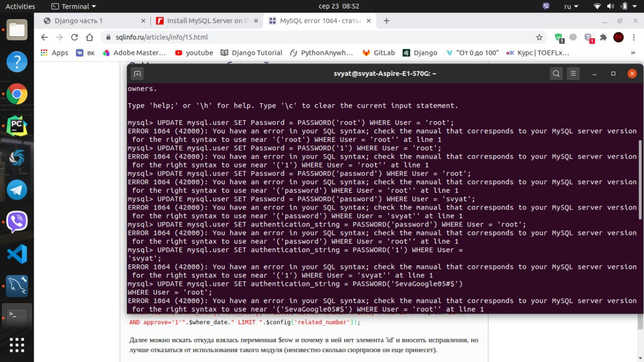Image resolution: width=644 pixels, height=362 pixels.
Task: Open the green shield extension
Action: [558, 37]
